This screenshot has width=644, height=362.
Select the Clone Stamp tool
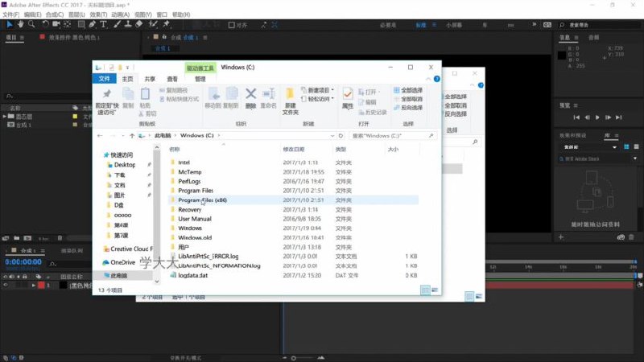(128, 25)
